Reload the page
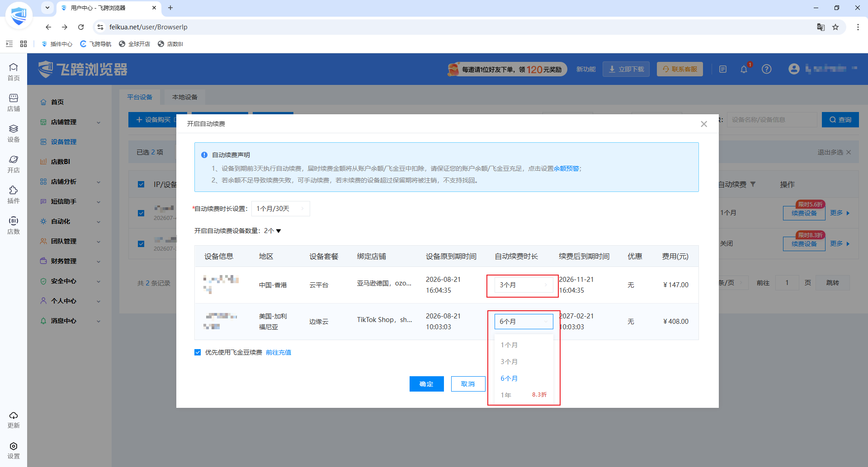868x467 pixels. click(81, 27)
